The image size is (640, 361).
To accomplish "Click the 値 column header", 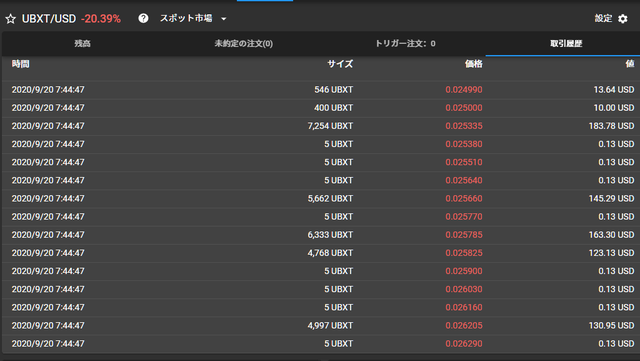I will (630, 64).
